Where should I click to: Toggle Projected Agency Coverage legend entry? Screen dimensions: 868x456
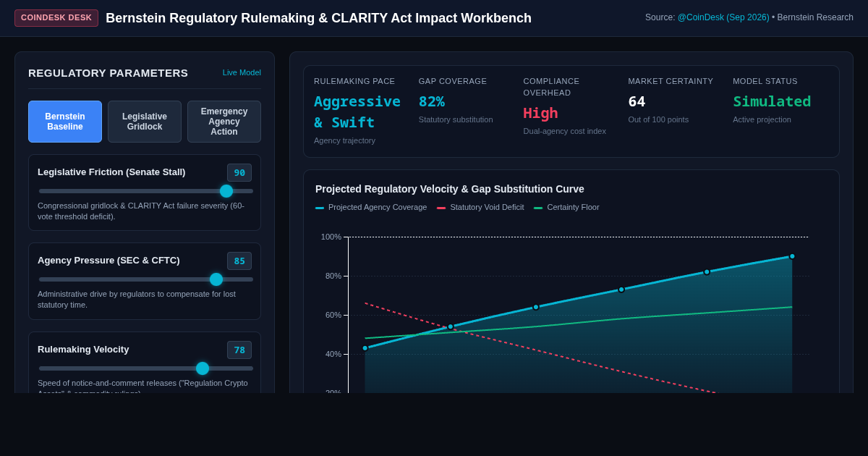click(371, 207)
